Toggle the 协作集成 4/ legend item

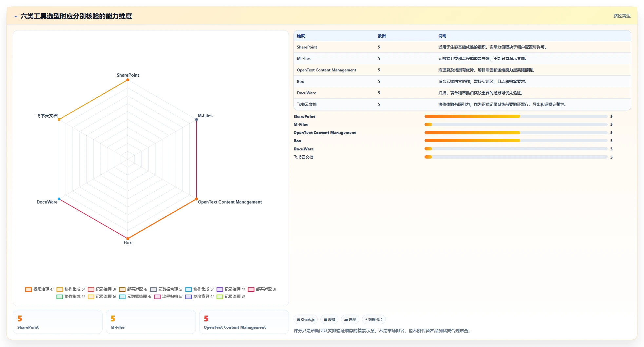tap(71, 297)
